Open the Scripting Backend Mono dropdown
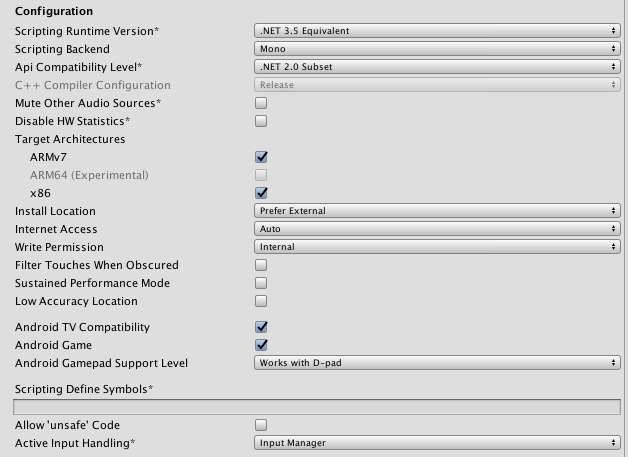 click(x=437, y=49)
